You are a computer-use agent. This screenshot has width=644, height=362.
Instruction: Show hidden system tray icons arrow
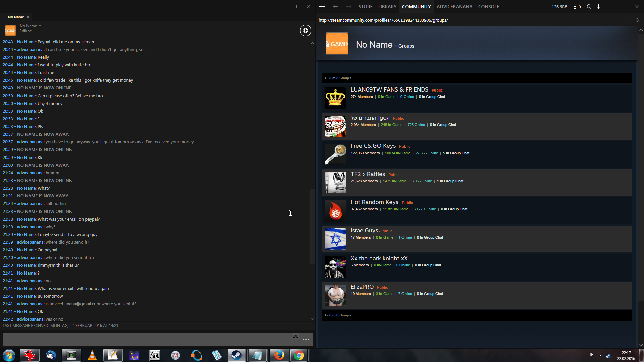click(600, 355)
